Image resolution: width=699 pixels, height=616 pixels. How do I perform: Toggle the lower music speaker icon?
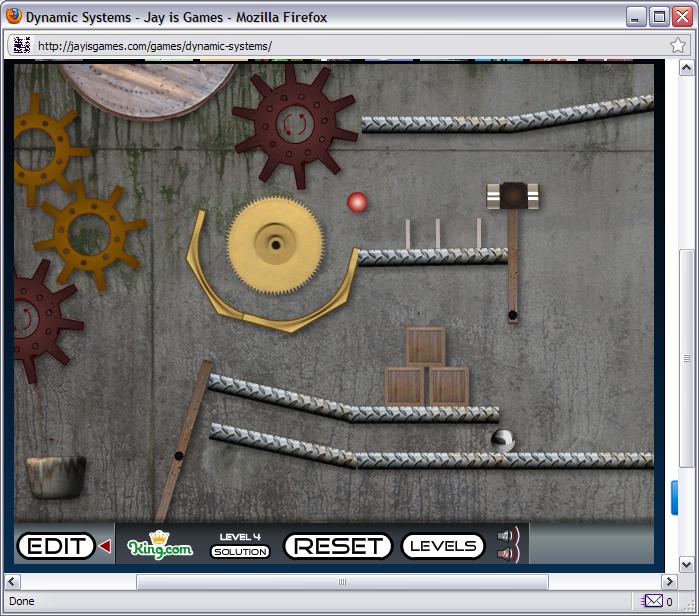tap(506, 553)
